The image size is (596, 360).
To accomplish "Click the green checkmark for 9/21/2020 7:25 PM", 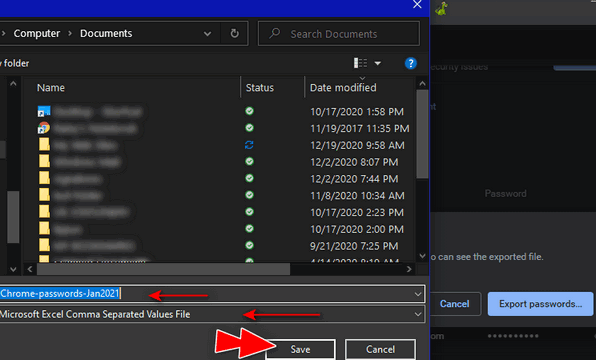I will coord(249,245).
